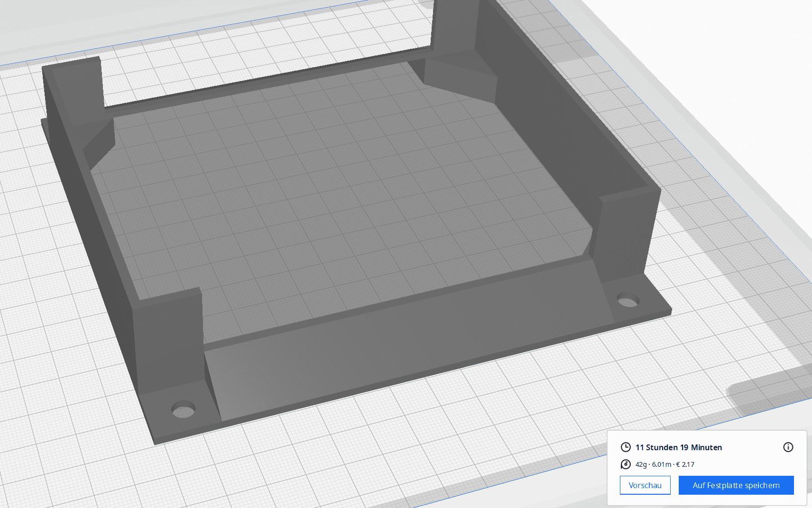Click the clock print duration icon
The height and width of the screenshot is (508, 812).
coord(626,447)
